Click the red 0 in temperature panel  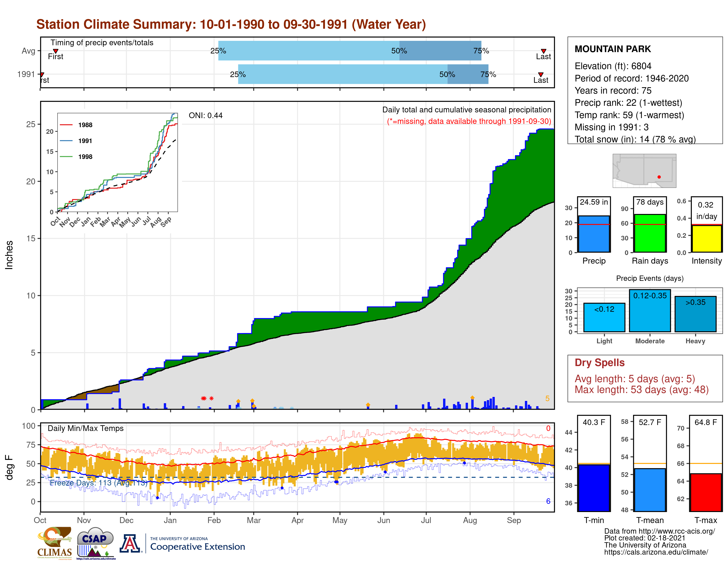tap(548, 428)
